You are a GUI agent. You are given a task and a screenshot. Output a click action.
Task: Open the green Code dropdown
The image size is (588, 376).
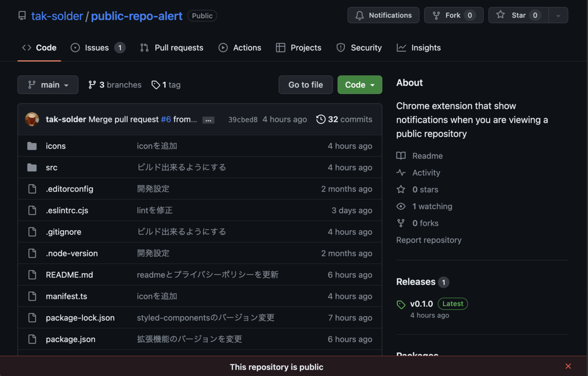(x=360, y=85)
